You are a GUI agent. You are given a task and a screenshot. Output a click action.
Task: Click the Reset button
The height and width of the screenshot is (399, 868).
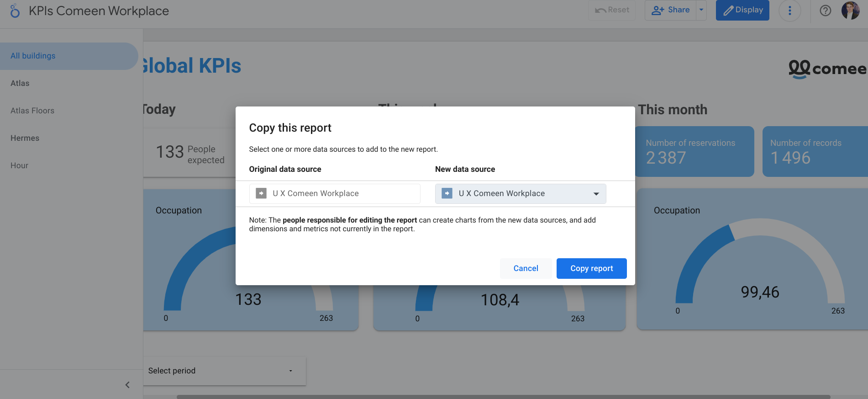pos(612,10)
